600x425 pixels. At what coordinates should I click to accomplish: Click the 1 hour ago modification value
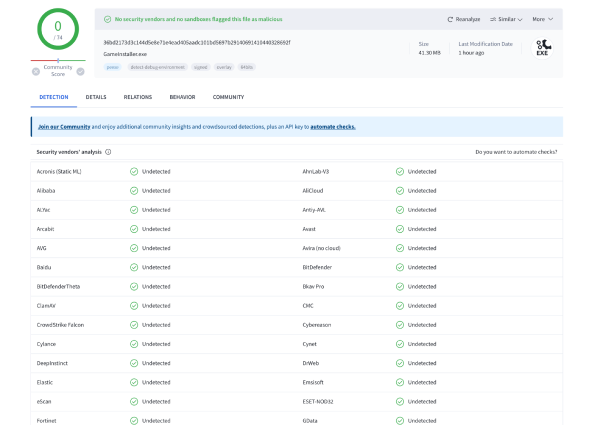471,53
